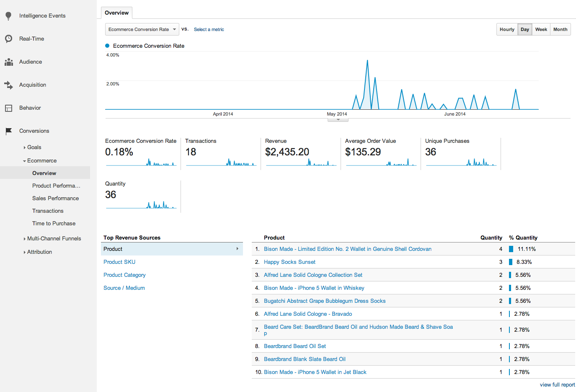The width and height of the screenshot is (576, 392).
Task: Switch graph to Week view
Action: (x=541, y=29)
